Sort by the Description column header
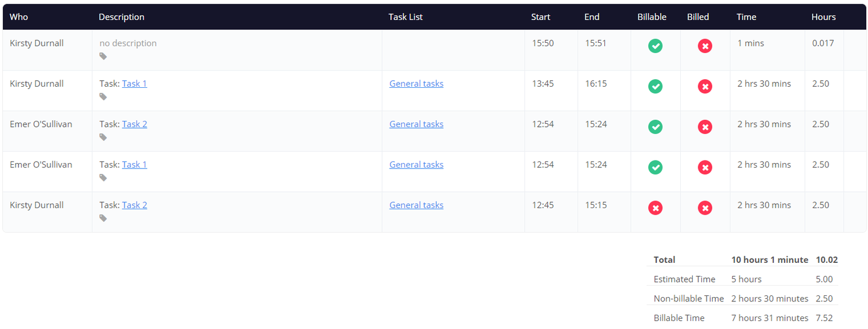868x329 pixels. pyautogui.click(x=122, y=17)
